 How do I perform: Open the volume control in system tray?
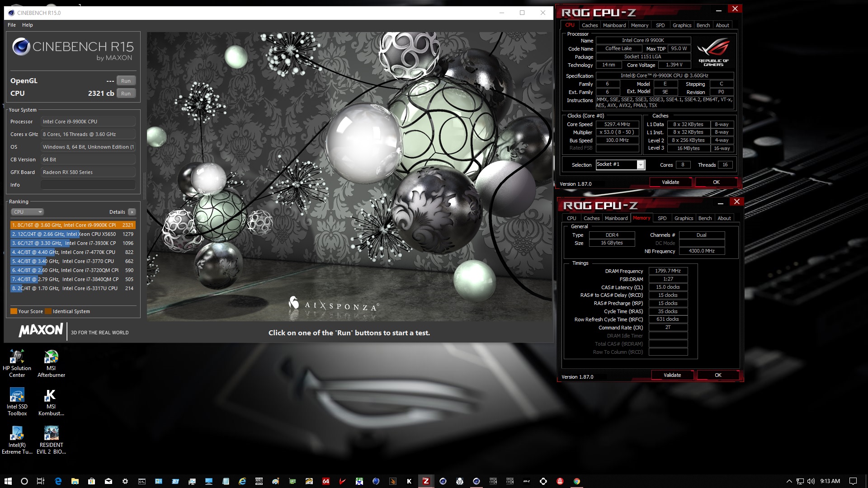[x=811, y=481]
